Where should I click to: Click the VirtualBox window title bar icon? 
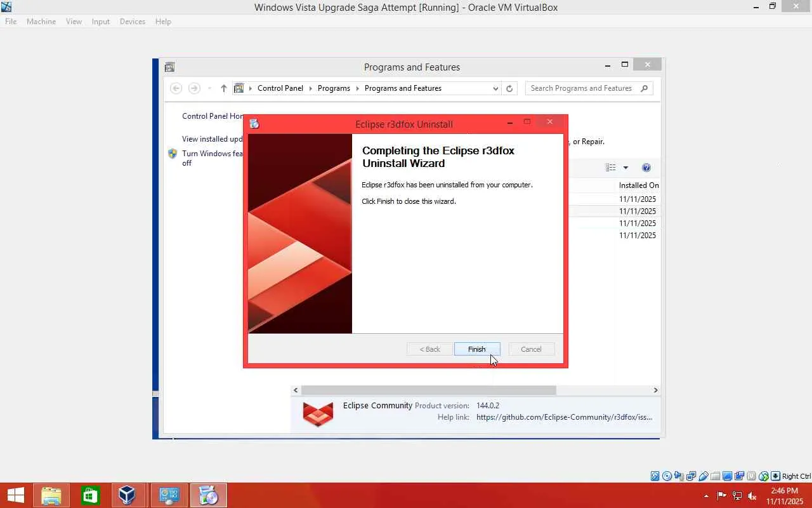[x=6, y=7]
